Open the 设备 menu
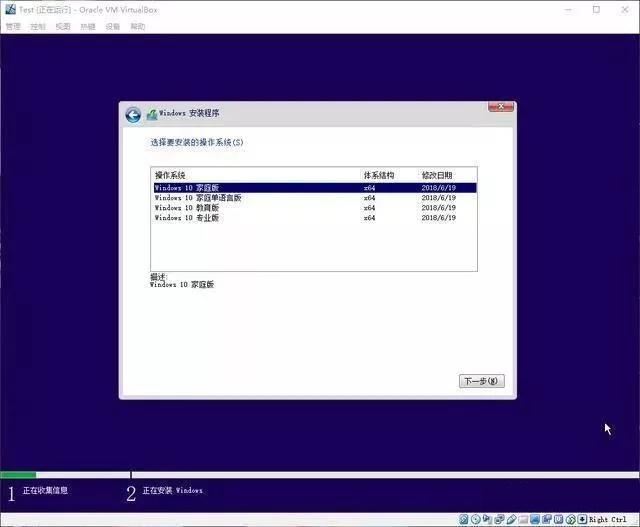 click(113, 27)
